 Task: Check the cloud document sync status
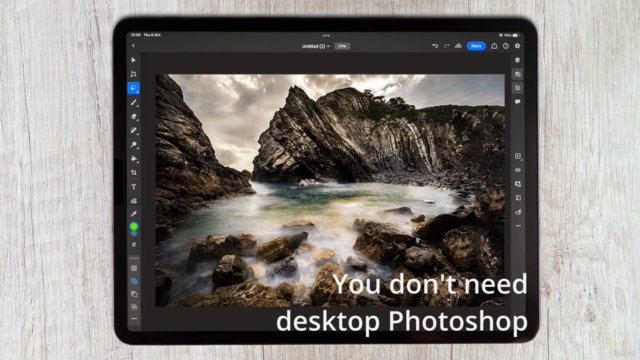(458, 46)
